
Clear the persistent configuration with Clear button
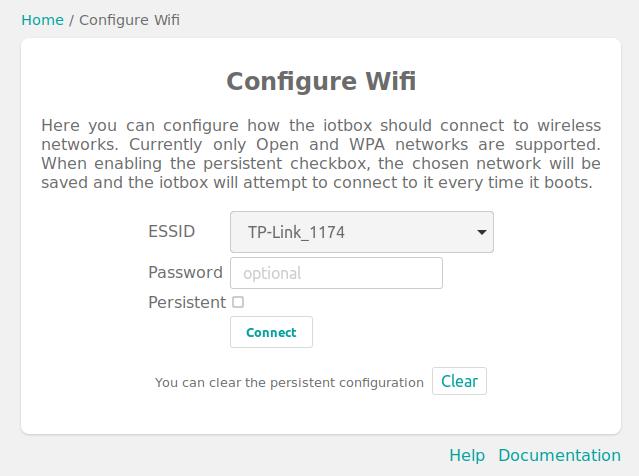coord(459,381)
